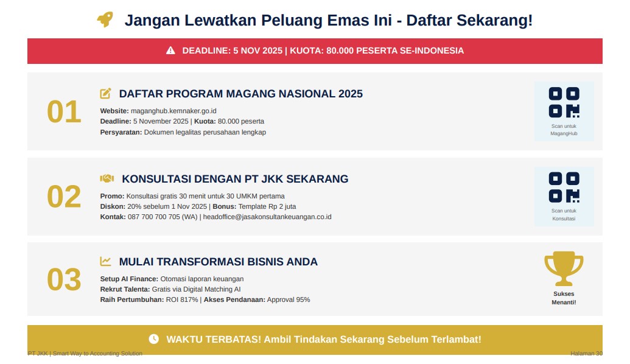Click the headoffice@jasakonsultankeuangan.co.id email address
Image resolution: width=630 pixels, height=364 pixels.
[x=267, y=217]
